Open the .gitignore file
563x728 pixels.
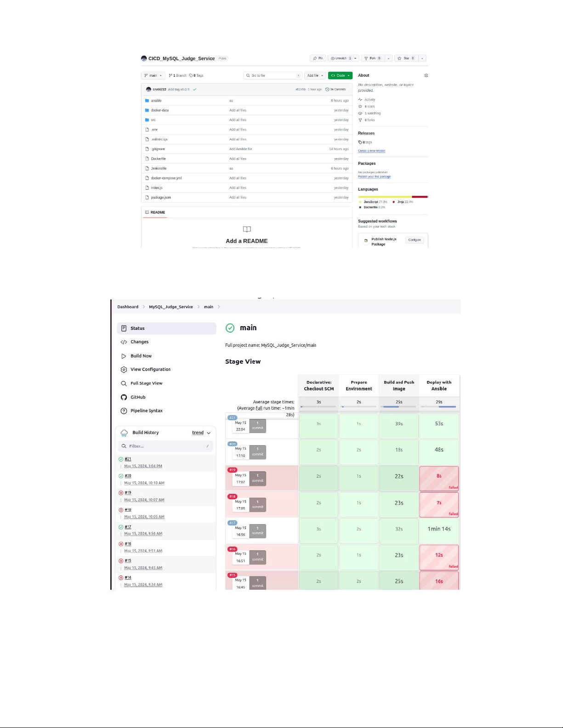point(158,149)
